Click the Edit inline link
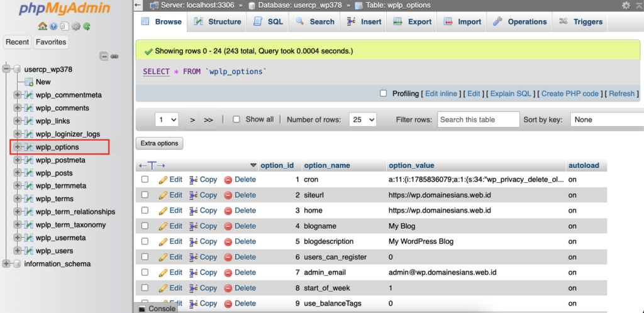The image size is (644, 313). click(441, 94)
